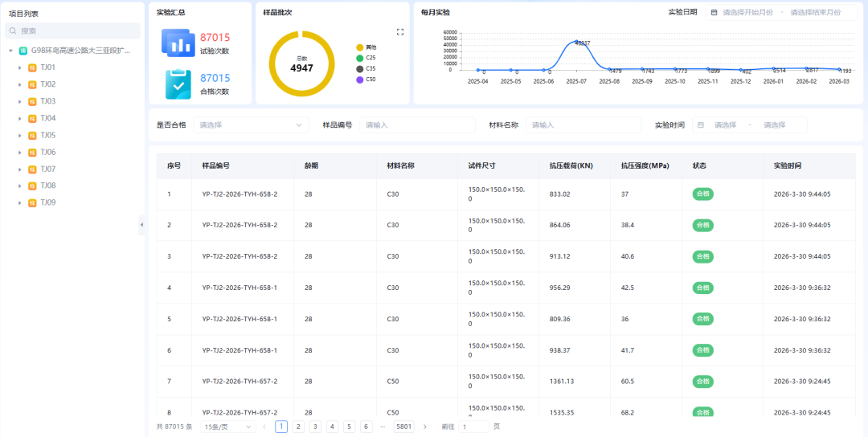This screenshot has width=868, height=437.
Task: Jump to last page 5801
Action: click(x=403, y=427)
